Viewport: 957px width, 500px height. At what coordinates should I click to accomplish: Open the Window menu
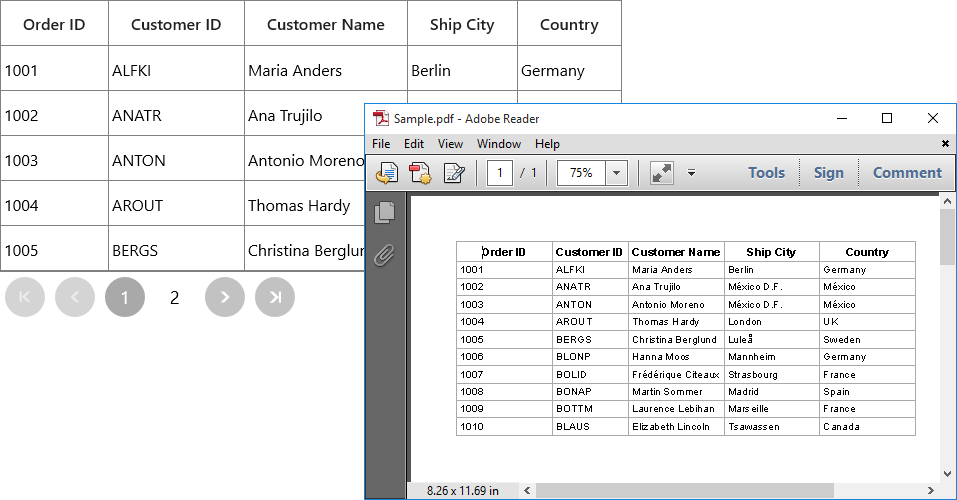499,143
